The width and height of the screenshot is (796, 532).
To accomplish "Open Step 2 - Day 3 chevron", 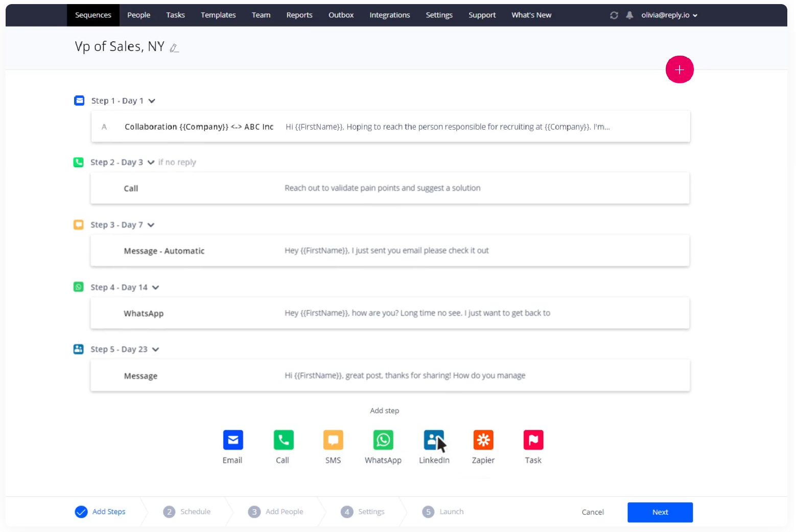I will [151, 162].
